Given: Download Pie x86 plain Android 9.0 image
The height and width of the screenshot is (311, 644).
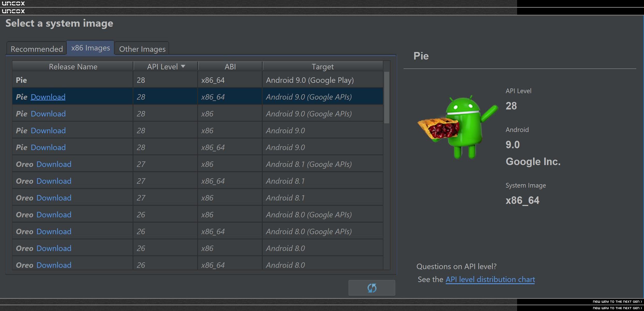Looking at the screenshot, I should tap(48, 130).
